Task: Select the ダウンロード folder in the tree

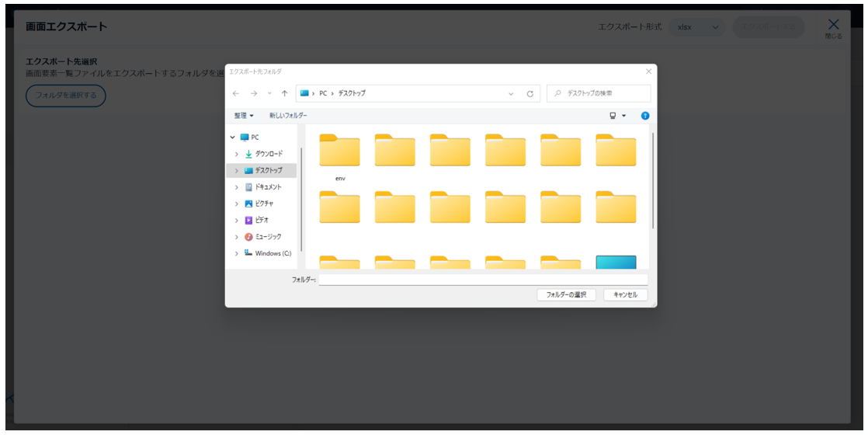Action: point(269,154)
